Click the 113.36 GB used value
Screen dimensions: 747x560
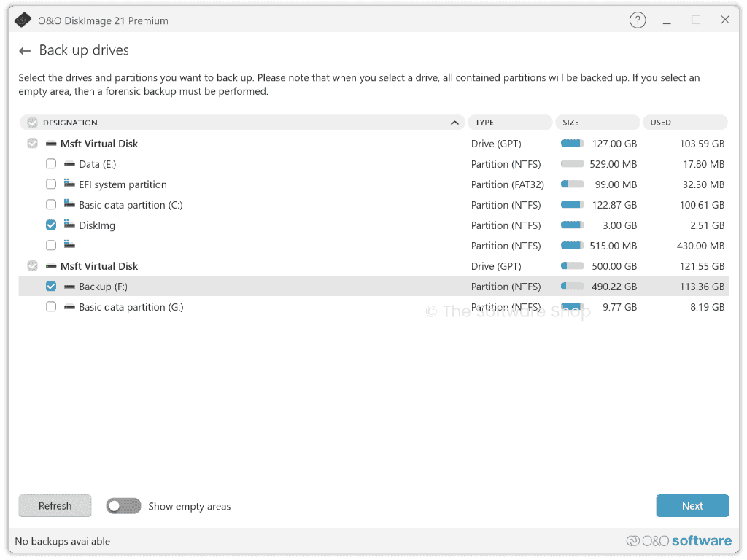(702, 287)
